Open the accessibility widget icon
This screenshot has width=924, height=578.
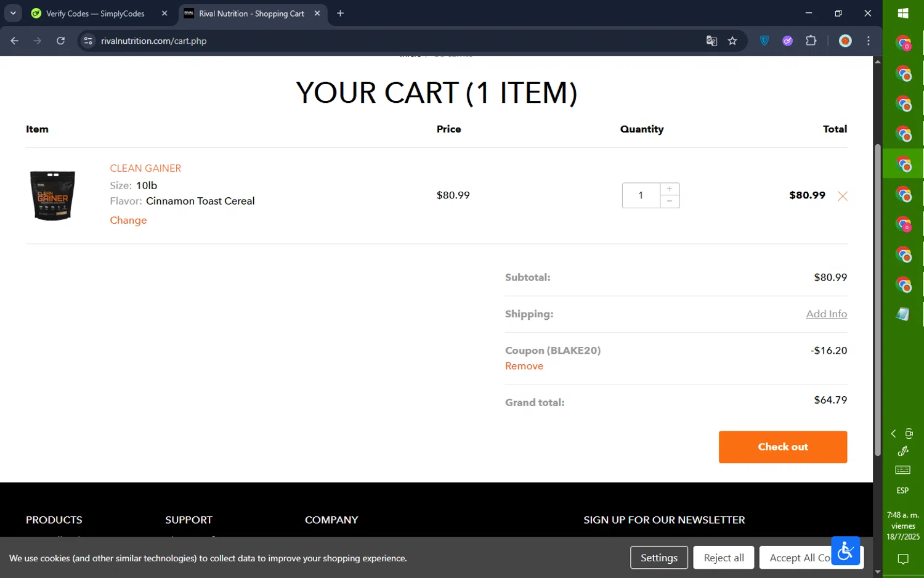[x=846, y=551]
